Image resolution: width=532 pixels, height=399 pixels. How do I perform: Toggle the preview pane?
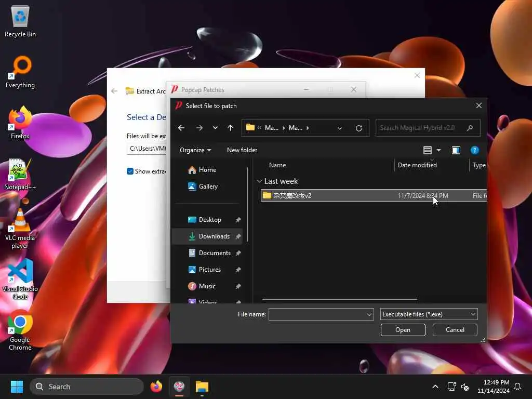click(x=456, y=150)
